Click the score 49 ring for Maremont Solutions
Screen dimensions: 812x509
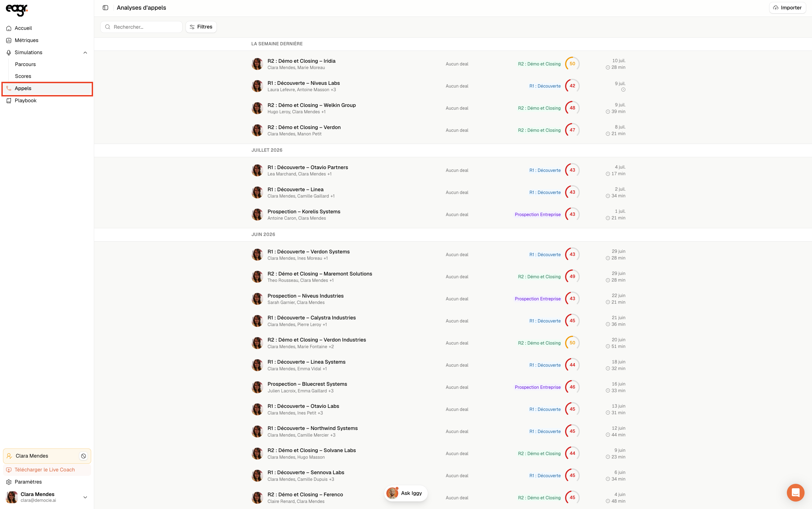(572, 276)
